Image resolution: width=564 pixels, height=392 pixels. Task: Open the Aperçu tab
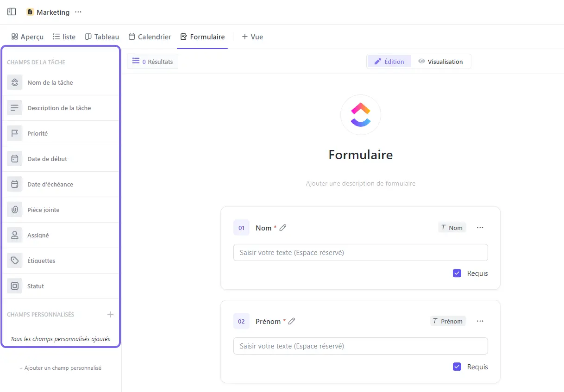27,37
